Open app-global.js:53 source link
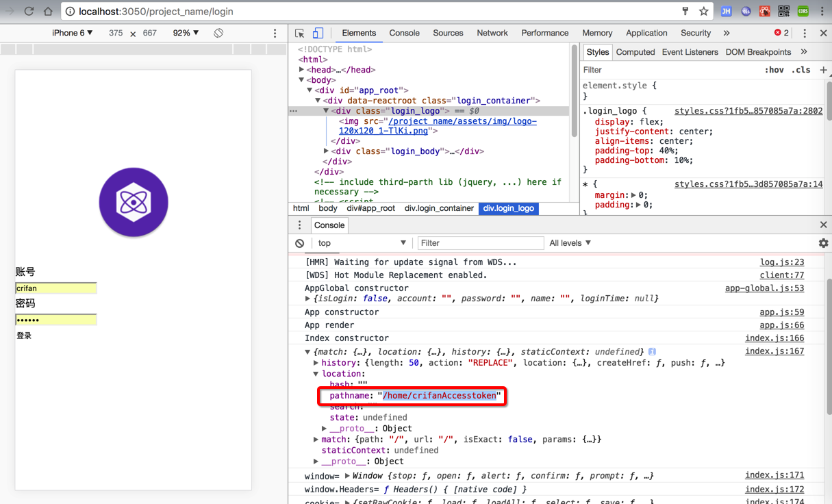832x504 pixels. pos(765,288)
